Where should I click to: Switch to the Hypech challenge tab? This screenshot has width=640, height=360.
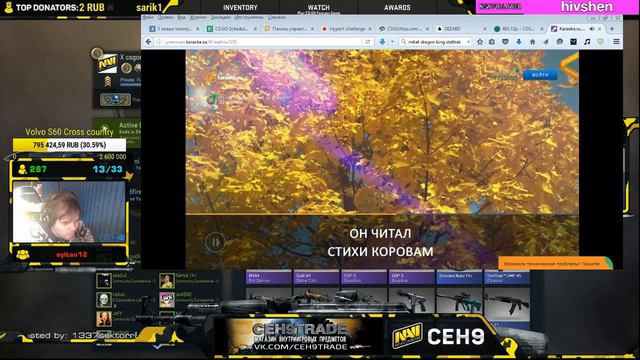point(346,29)
